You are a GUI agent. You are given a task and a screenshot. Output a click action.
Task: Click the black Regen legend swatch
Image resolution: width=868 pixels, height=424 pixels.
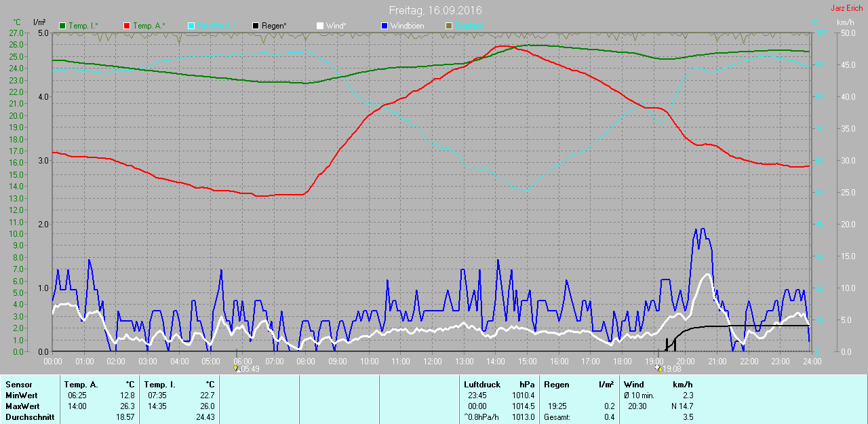(x=256, y=26)
